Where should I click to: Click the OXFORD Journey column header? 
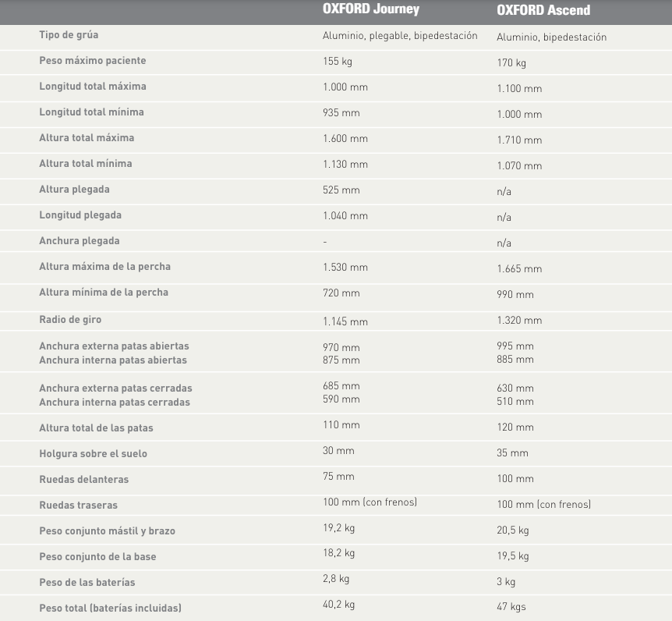371,9
